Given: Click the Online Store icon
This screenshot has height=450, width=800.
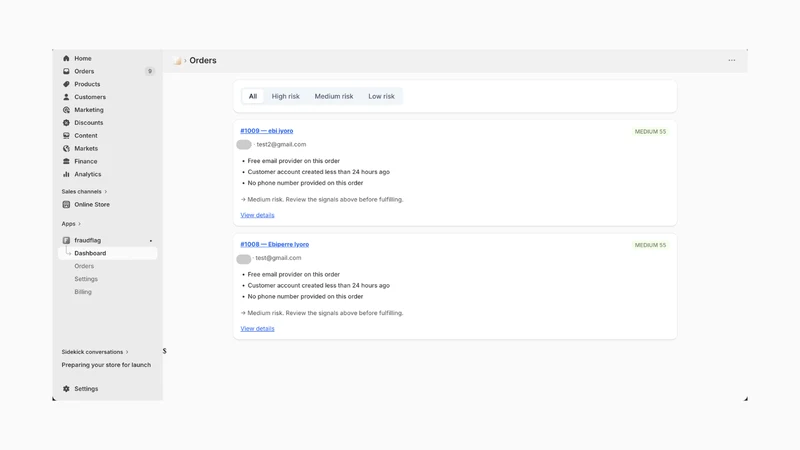Looking at the screenshot, I should click(x=66, y=205).
